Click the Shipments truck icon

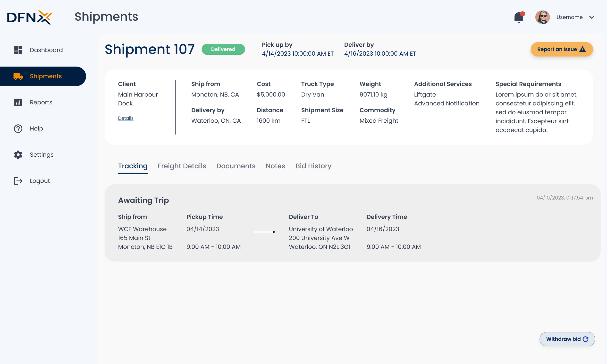coord(18,76)
